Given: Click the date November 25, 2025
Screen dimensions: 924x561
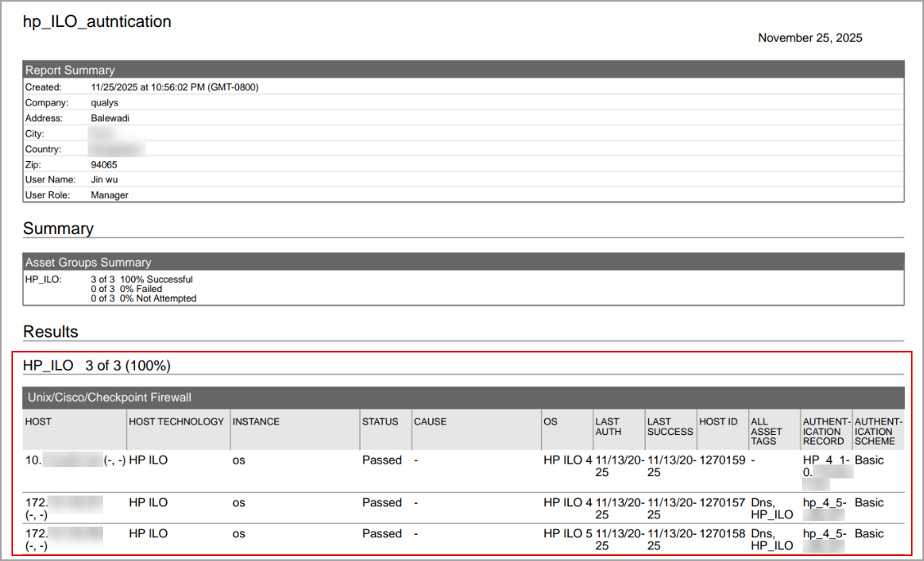Looking at the screenshot, I should [x=809, y=38].
